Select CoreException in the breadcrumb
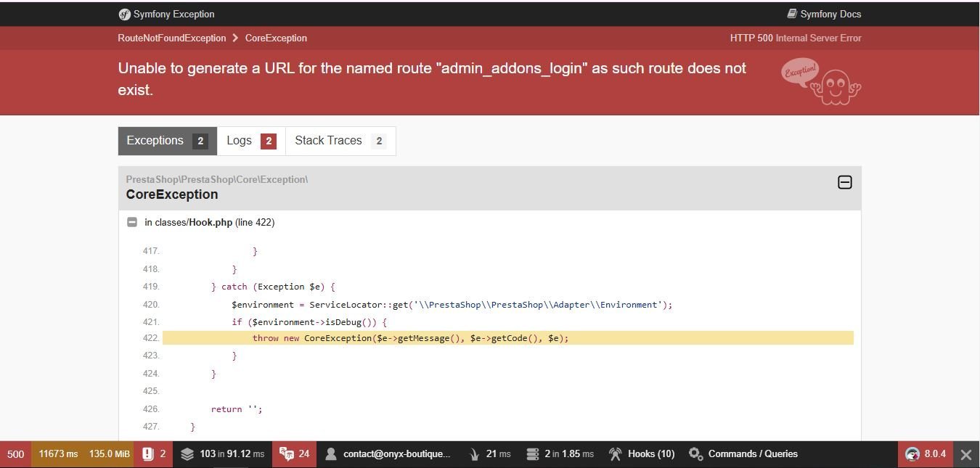980x468 pixels. pyautogui.click(x=276, y=38)
